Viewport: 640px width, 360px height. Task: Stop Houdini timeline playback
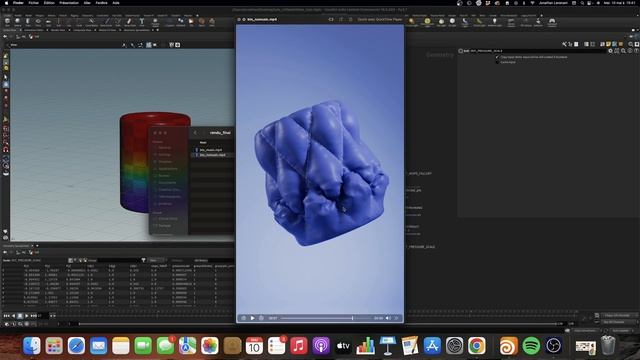[20, 316]
